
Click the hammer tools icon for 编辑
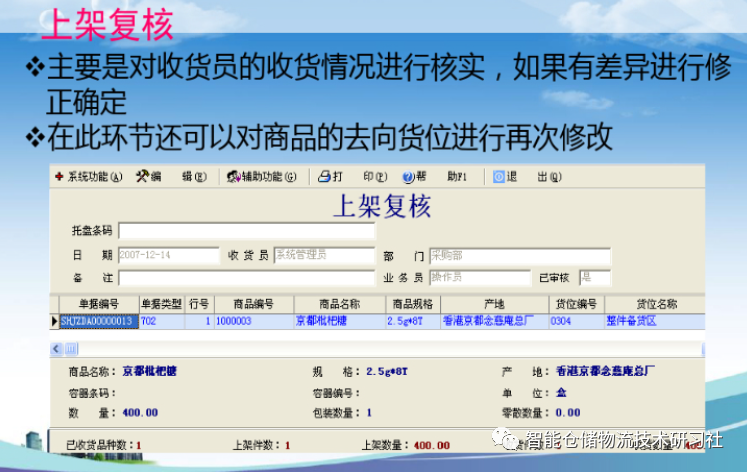tap(142, 177)
